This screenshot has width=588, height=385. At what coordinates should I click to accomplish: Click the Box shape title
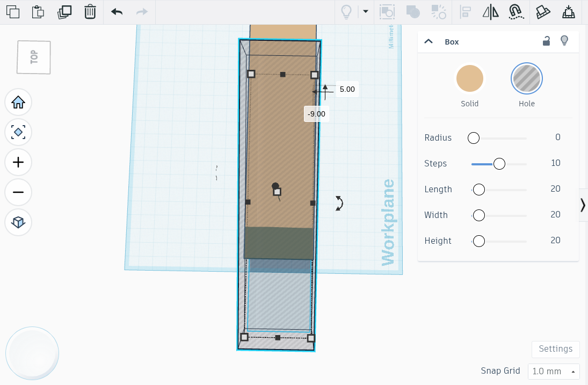tap(452, 42)
